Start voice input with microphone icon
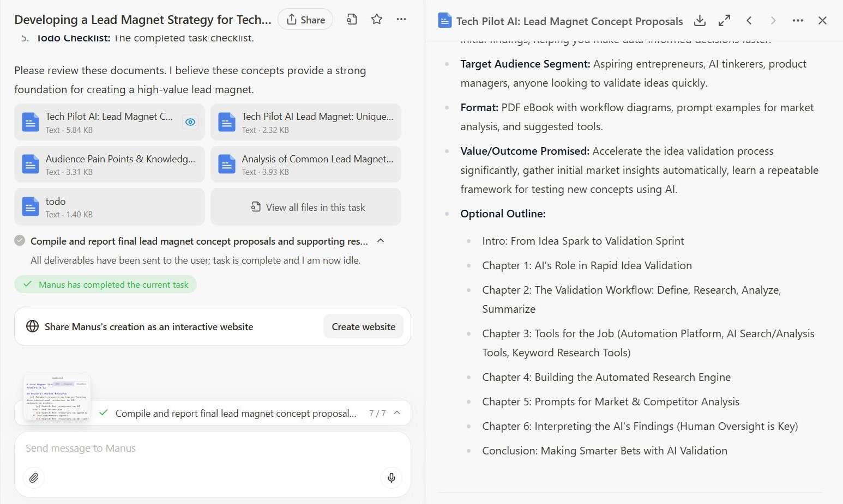843x504 pixels. [x=391, y=478]
